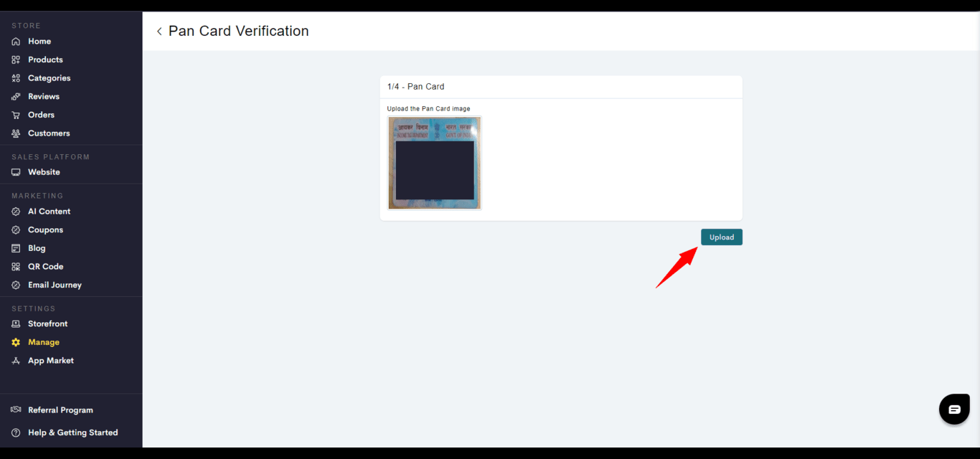Viewport: 980px width, 459px height.
Task: Click the Website monitor icon
Action: point(16,172)
